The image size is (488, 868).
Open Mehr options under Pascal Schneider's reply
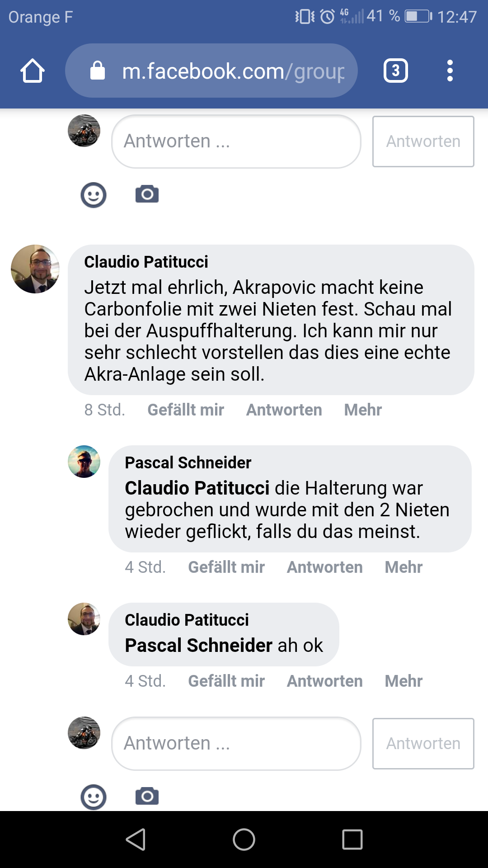[x=404, y=567]
